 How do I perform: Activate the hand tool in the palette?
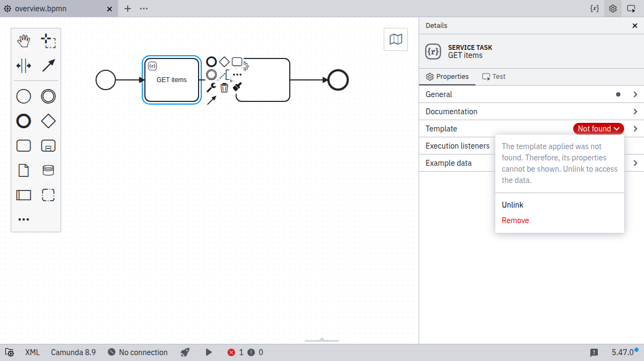coord(24,41)
